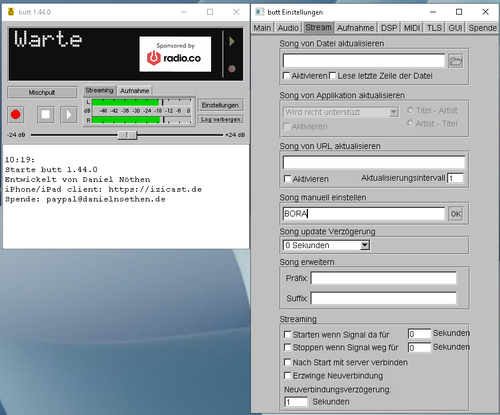Select Artist - Titel radio option
Image resolution: width=500 pixels, height=415 pixels.
410,123
